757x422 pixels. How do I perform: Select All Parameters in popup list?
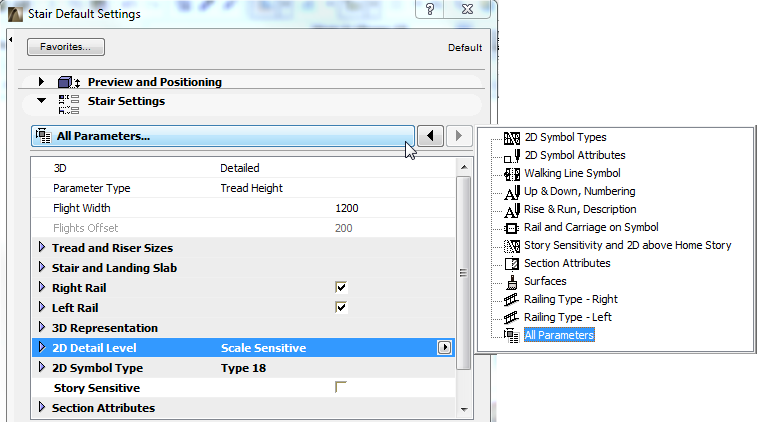point(559,335)
